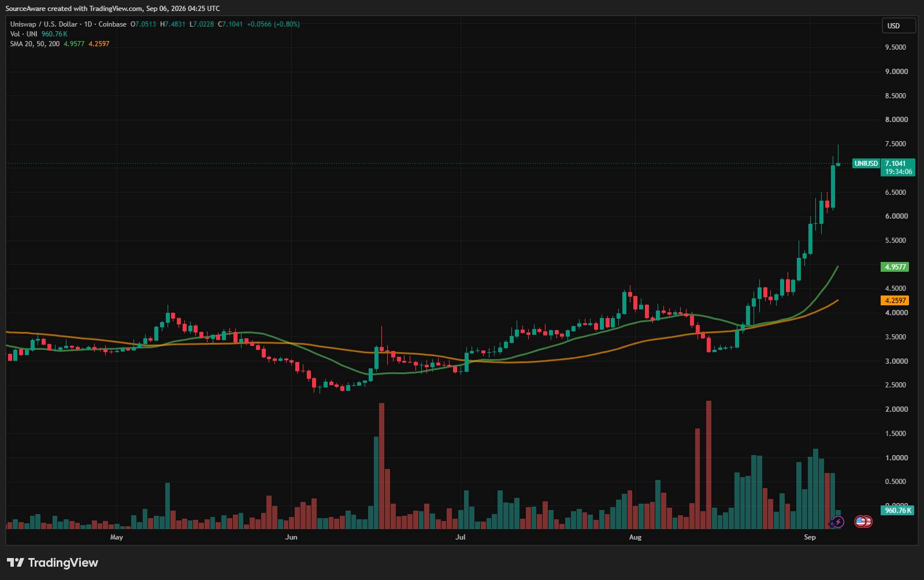Click the UNIUSD price label on the axis
The image size is (924, 580).
click(866, 164)
